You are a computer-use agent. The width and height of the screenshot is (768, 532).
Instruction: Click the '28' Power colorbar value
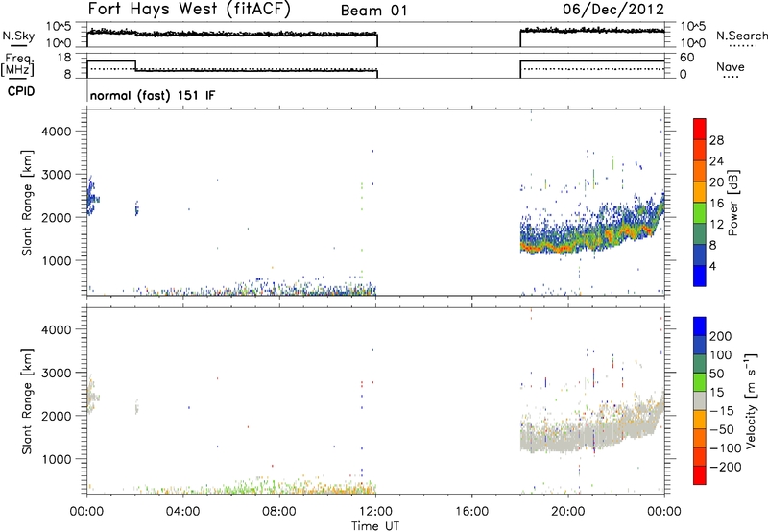716,140
